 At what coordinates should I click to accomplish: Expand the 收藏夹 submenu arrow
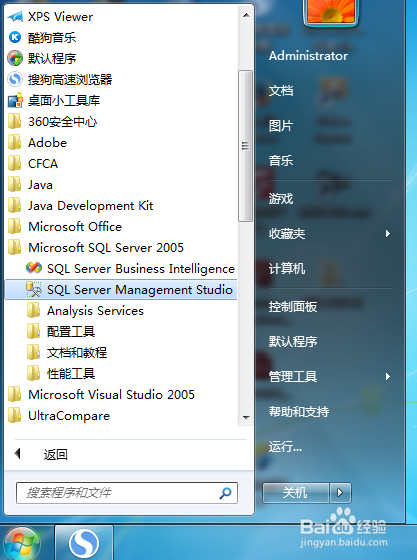[x=388, y=234]
